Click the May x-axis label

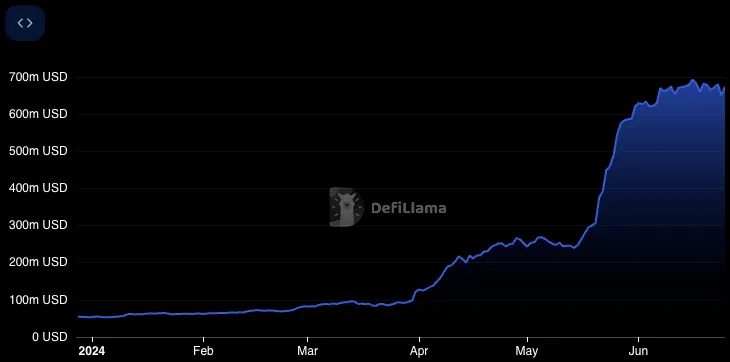527,351
